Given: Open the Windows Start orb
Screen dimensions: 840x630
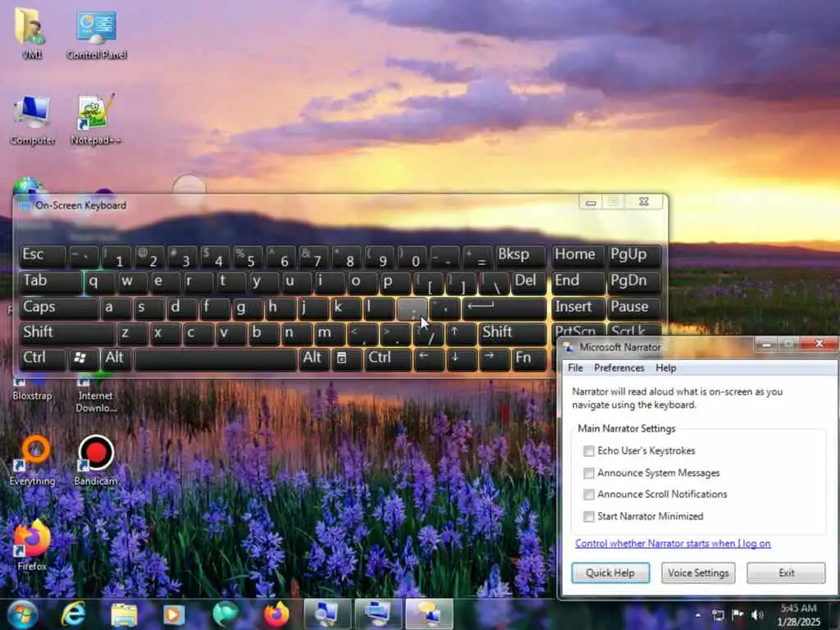Looking at the screenshot, I should click(x=22, y=614).
